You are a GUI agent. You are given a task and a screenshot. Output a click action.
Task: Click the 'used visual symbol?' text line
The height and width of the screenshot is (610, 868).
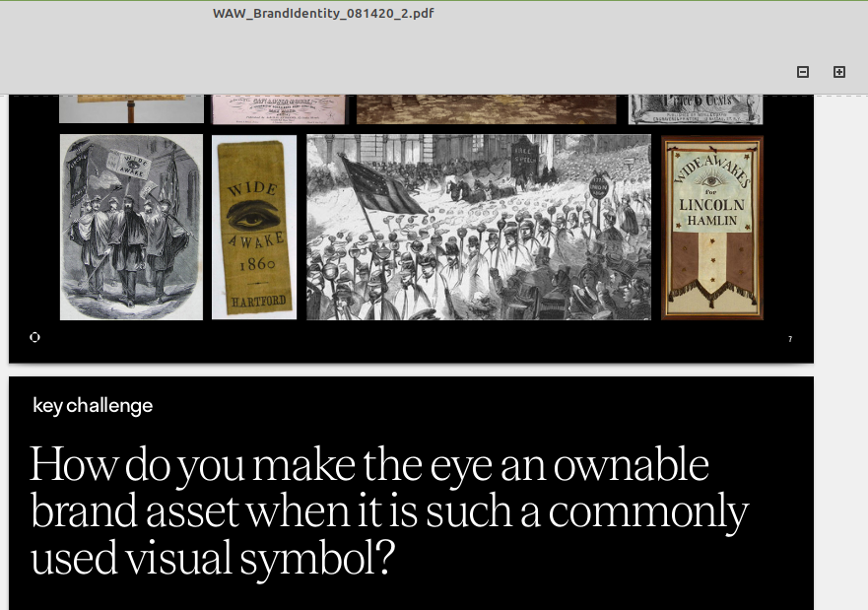213,558
